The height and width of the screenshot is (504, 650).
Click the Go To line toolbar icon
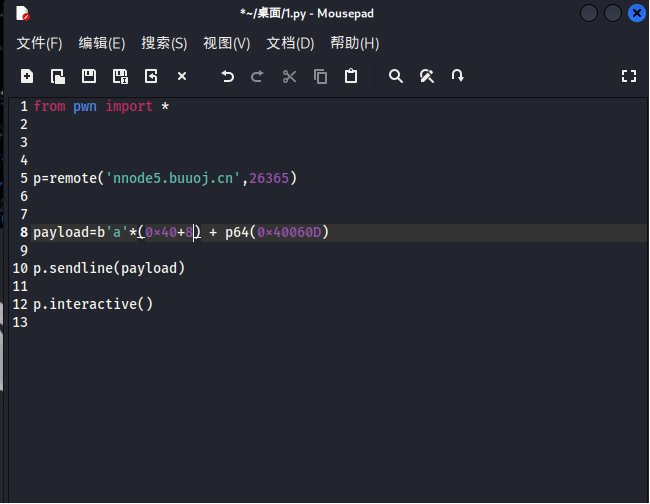point(457,76)
